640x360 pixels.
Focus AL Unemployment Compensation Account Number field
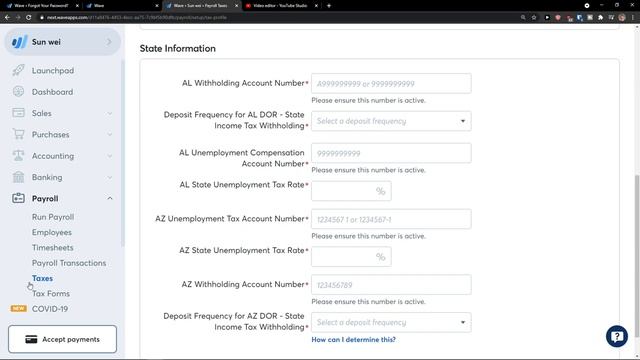[391, 153]
